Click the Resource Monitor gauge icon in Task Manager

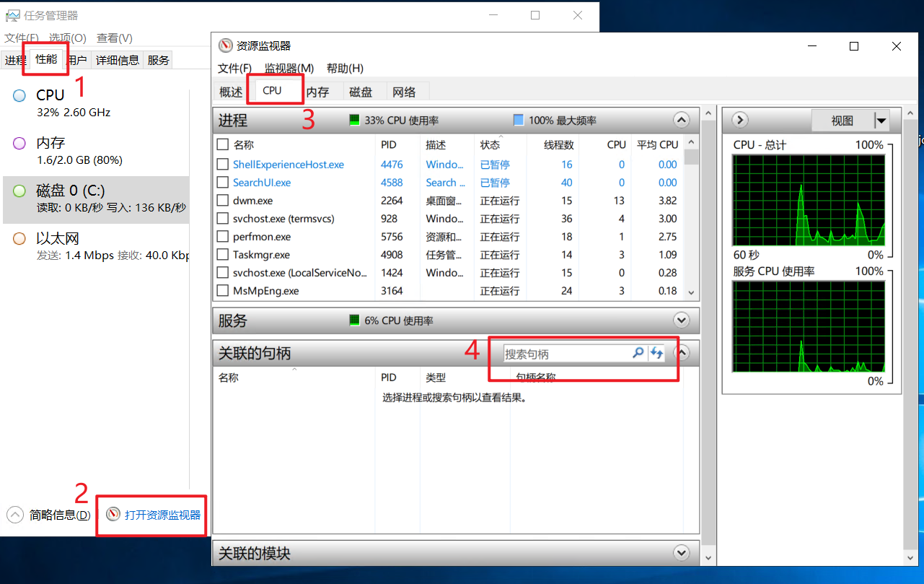coord(113,515)
